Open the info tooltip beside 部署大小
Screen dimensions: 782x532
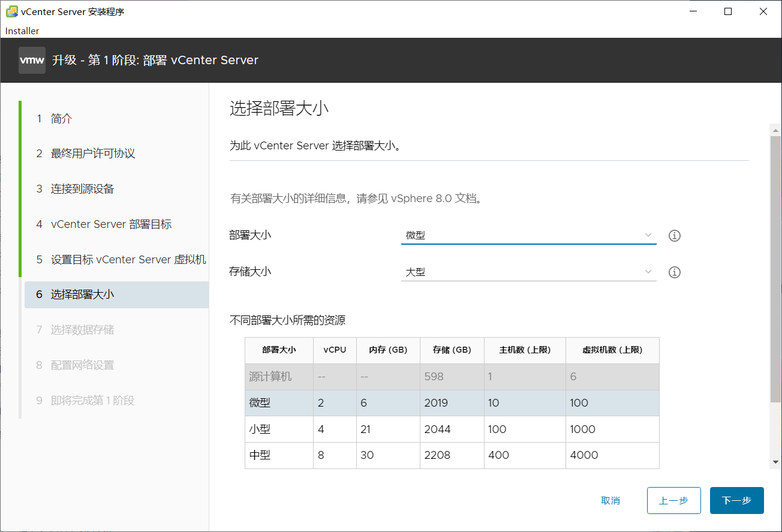[x=674, y=235]
